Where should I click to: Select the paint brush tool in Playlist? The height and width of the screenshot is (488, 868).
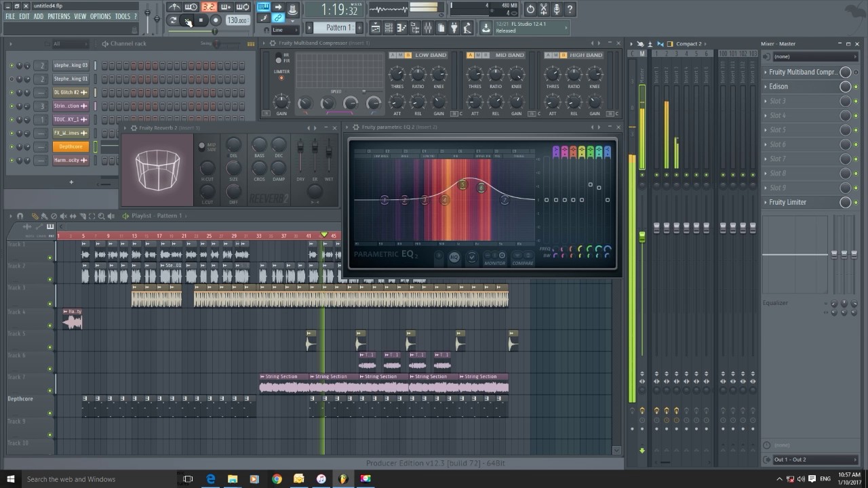coord(44,216)
